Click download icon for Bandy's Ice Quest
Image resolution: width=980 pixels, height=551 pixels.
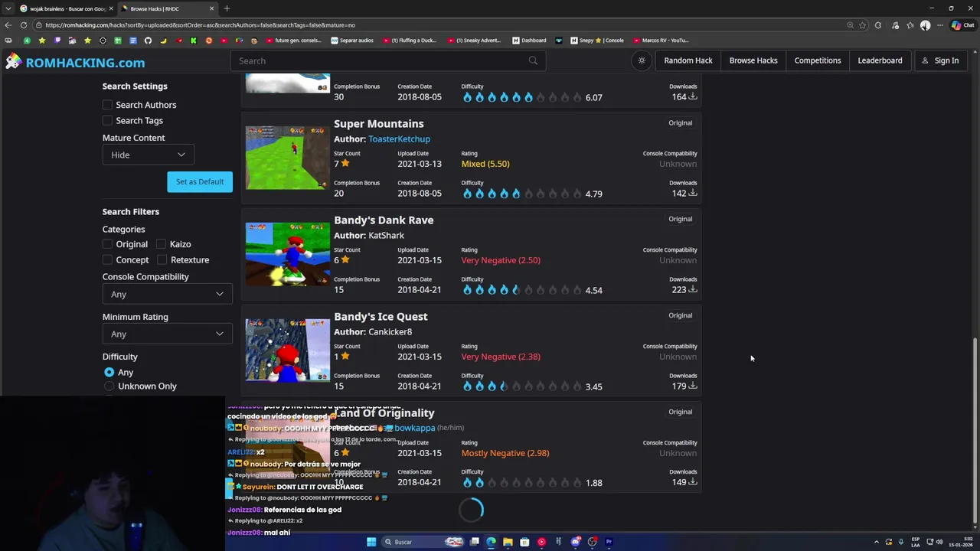tap(692, 386)
